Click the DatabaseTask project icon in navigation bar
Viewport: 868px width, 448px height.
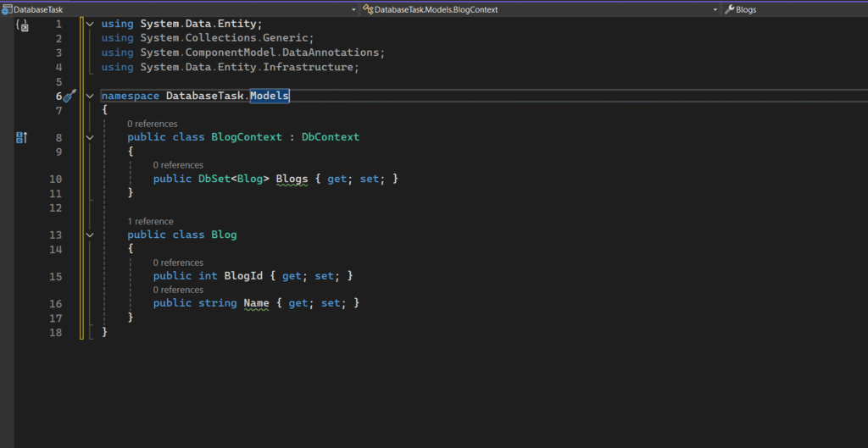[7, 9]
